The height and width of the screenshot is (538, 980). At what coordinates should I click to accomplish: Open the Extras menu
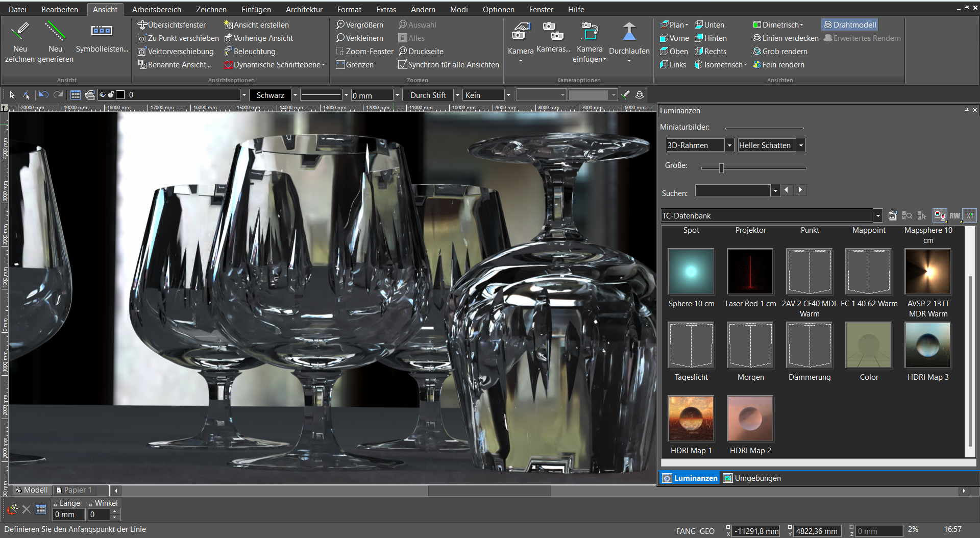coord(386,9)
